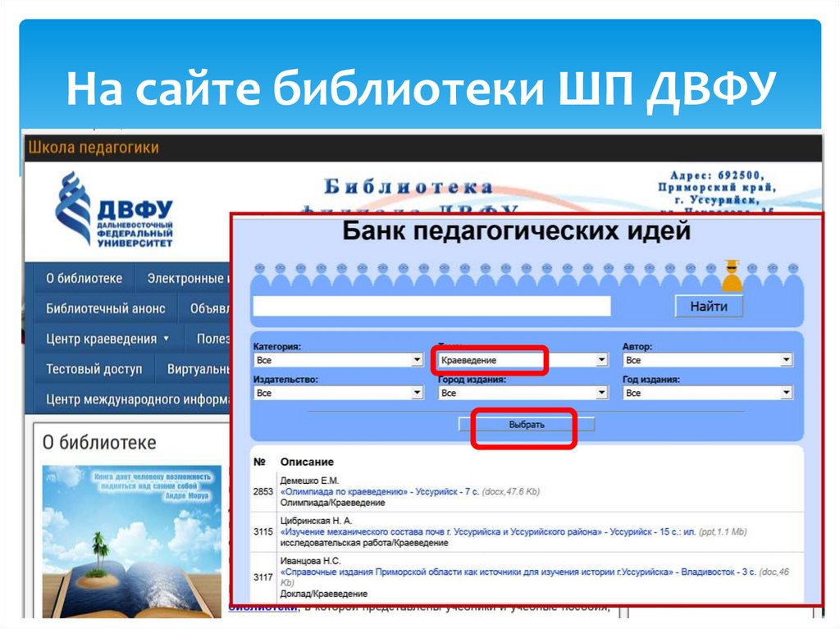This screenshot has height=629, width=840.
Task: Open the Издательство dropdown
Action: tap(338, 393)
